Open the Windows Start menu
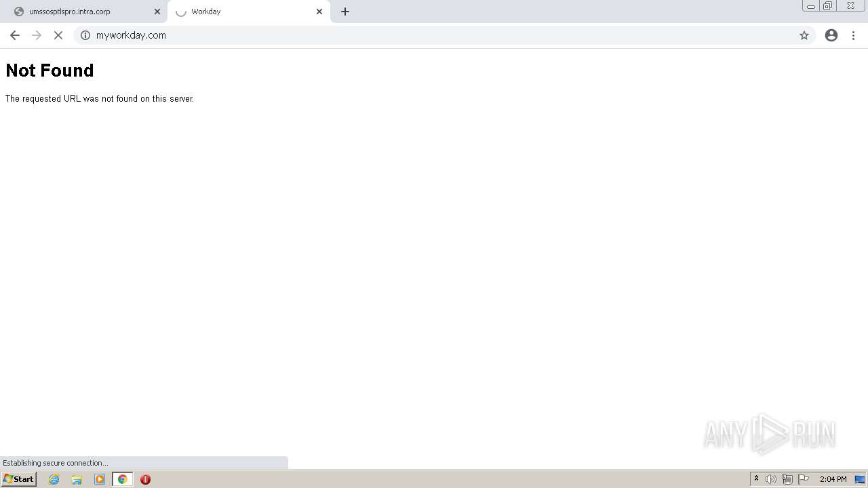This screenshot has width=868, height=488. 19,479
